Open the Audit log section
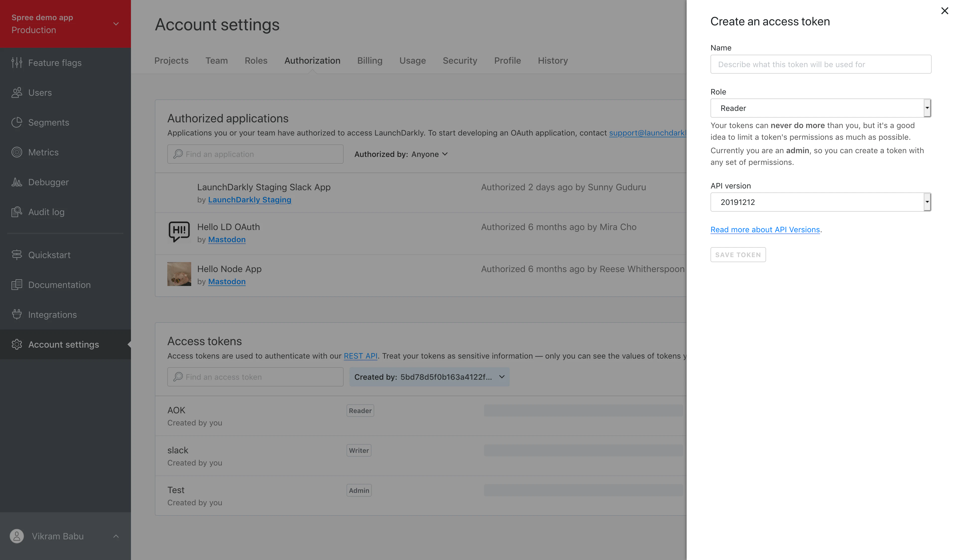This screenshot has height=560, width=955. point(17,212)
